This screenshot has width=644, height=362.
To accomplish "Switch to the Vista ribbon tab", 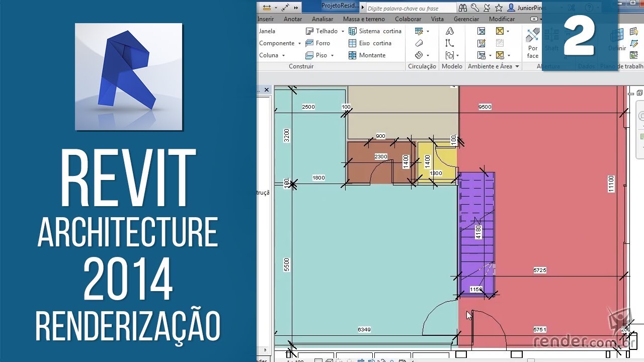I will [437, 19].
